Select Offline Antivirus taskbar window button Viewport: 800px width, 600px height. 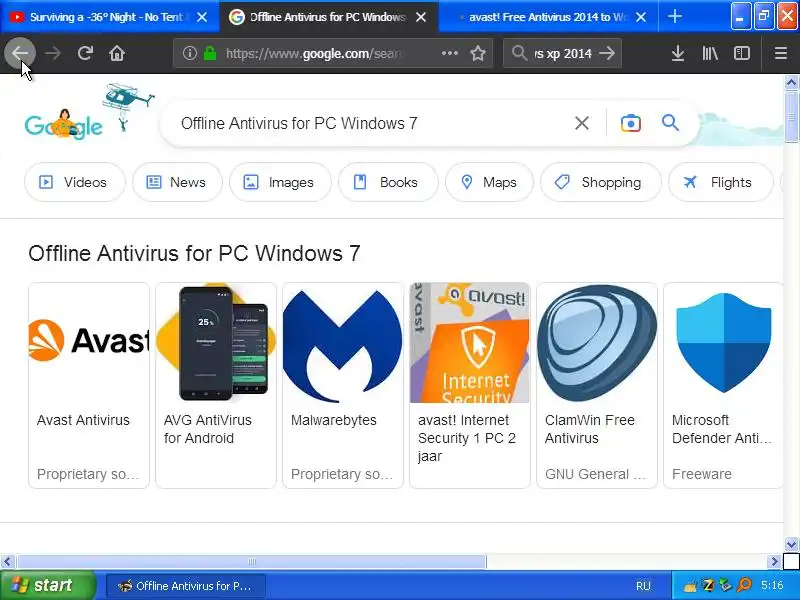pos(186,586)
